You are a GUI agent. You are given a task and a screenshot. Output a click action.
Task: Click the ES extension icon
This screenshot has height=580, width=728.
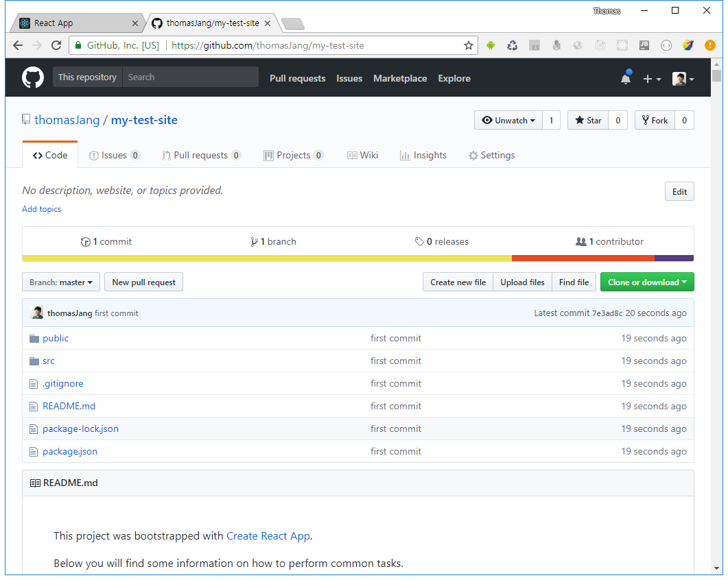coord(535,45)
